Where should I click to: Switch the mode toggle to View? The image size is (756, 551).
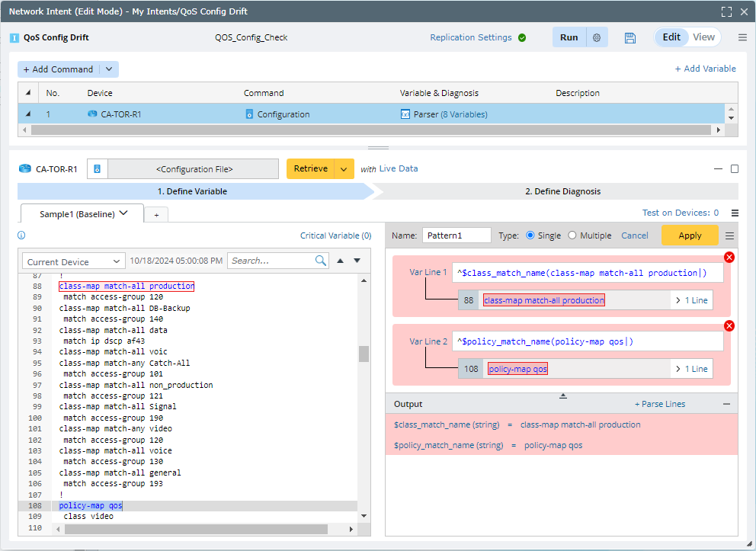coord(703,37)
